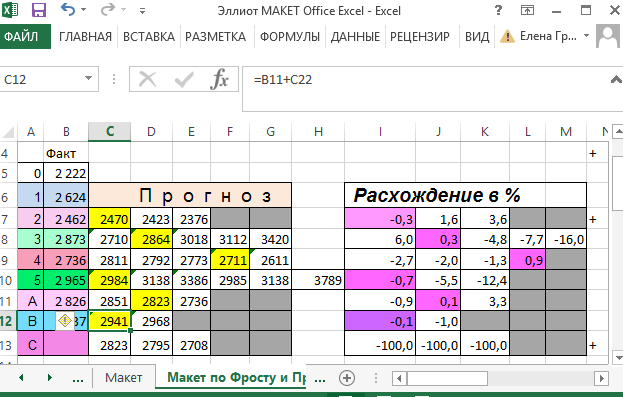Customize the Quick Access Toolbar
The height and width of the screenshot is (397, 623).
coord(142,11)
